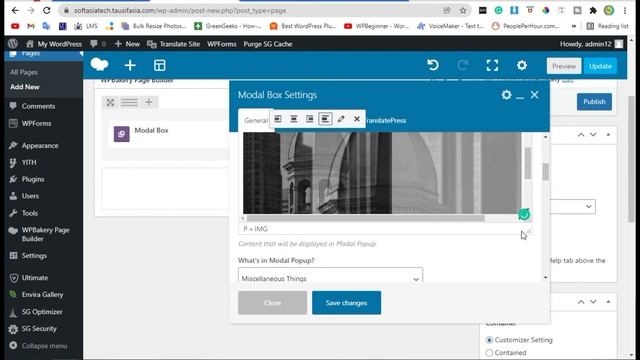Click Grammarly icon in editor
The image size is (640, 360).
click(524, 214)
